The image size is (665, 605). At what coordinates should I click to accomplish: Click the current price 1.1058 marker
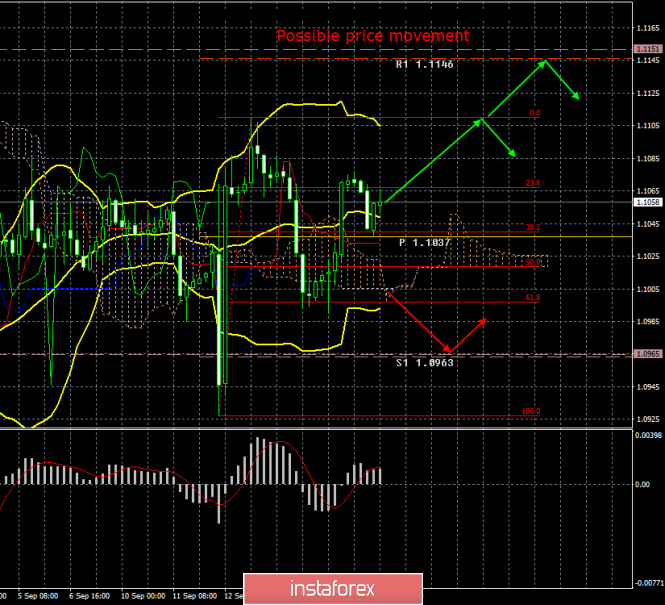point(647,202)
